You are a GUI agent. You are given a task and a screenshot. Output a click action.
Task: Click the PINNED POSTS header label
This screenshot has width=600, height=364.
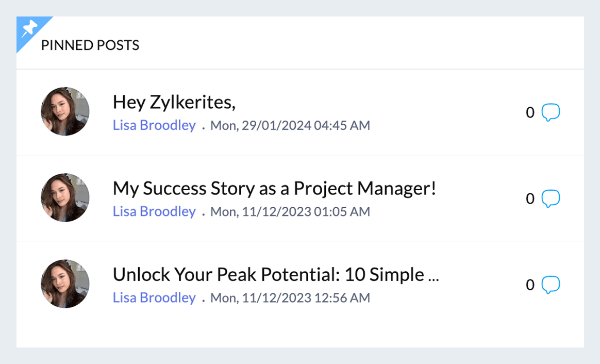click(90, 45)
